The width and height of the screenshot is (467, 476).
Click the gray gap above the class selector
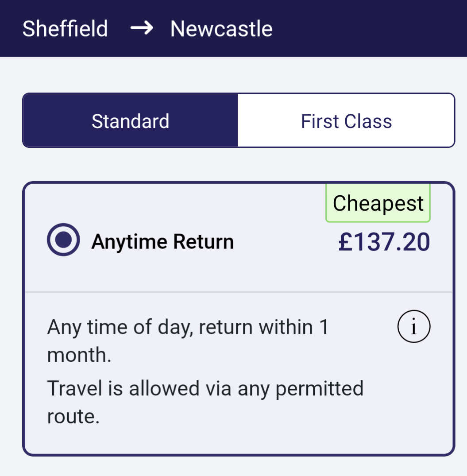click(x=239, y=74)
